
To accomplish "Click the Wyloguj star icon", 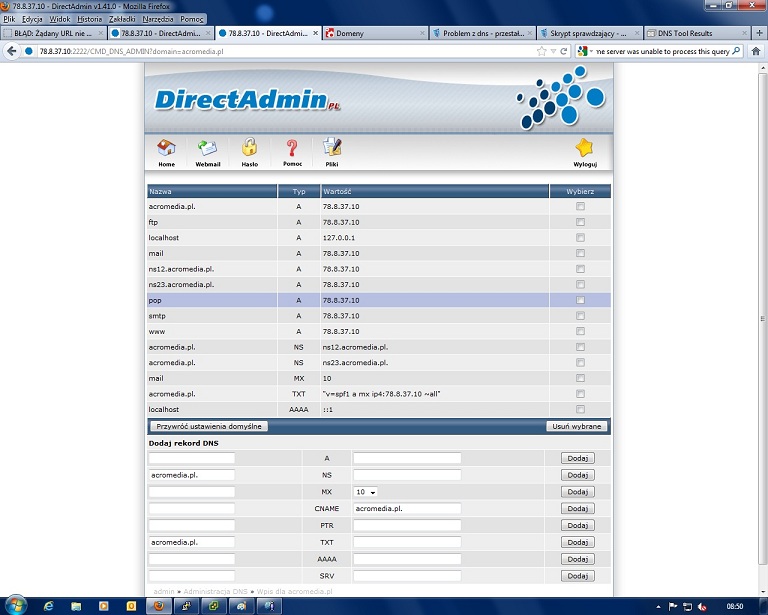I will coord(585,153).
